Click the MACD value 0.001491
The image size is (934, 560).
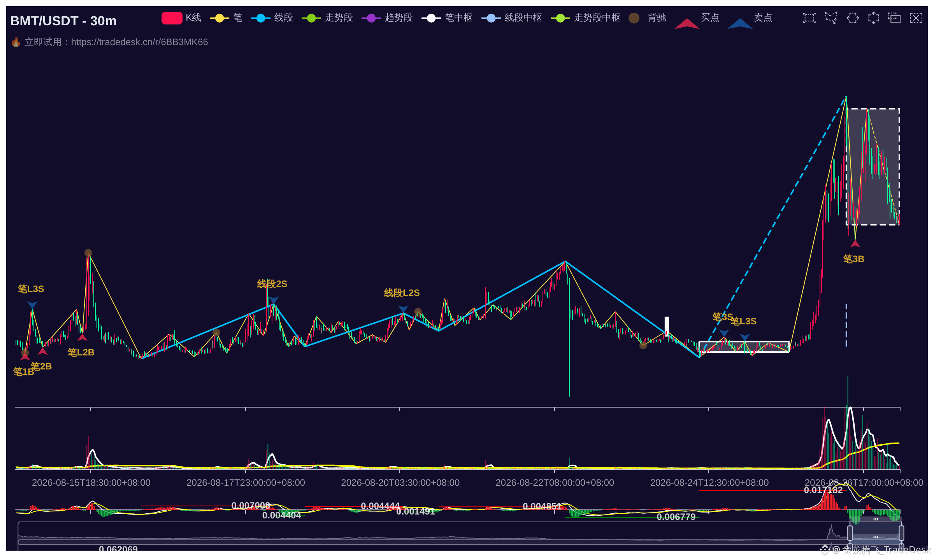pos(416,511)
